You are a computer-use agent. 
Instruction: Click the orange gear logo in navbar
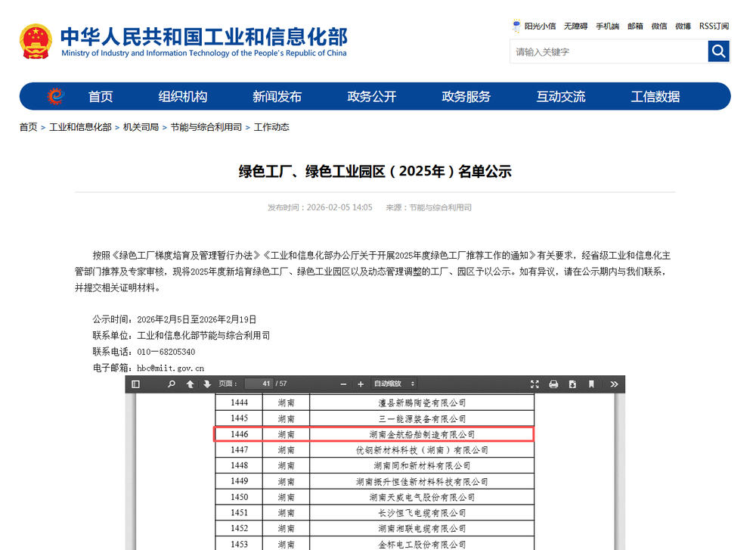click(56, 96)
